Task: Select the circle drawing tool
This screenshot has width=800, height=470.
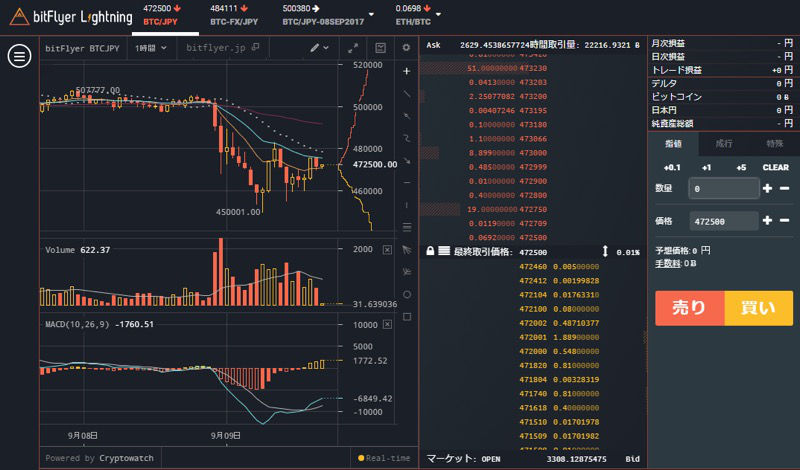Action: (407, 294)
